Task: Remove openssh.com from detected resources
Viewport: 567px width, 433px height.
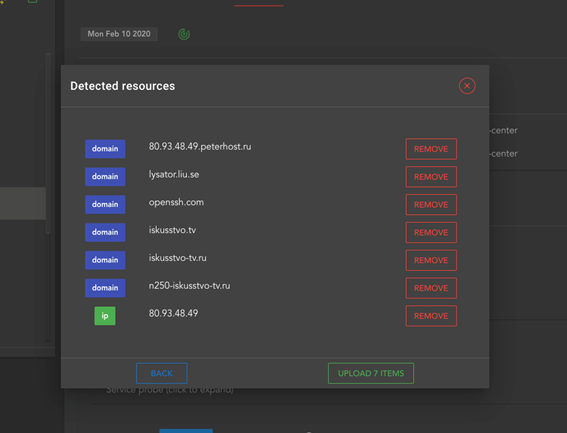Action: point(431,205)
